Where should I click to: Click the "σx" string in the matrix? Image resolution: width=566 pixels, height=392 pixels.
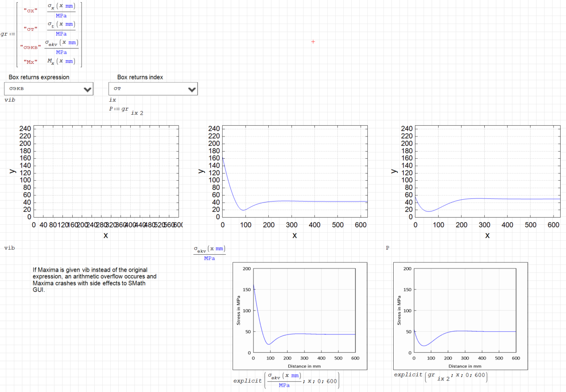tap(31, 10)
